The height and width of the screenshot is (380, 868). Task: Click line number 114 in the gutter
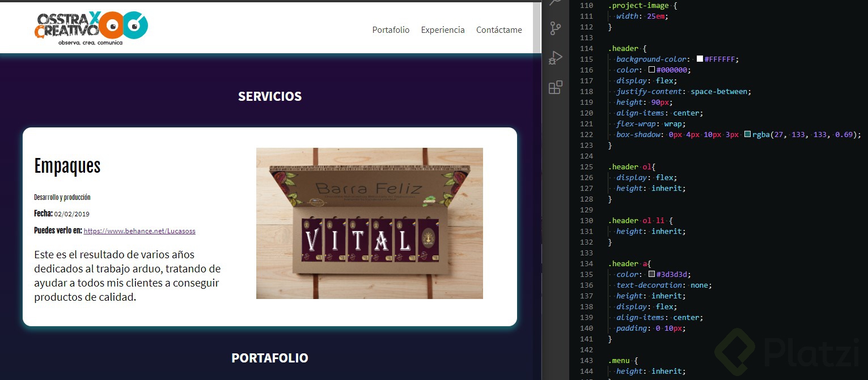(x=587, y=49)
